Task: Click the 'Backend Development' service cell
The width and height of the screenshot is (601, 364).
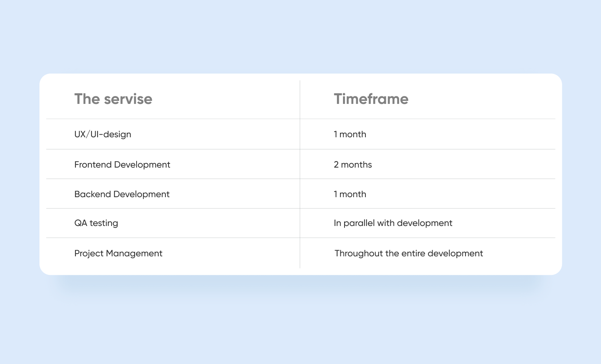Action: (122, 194)
